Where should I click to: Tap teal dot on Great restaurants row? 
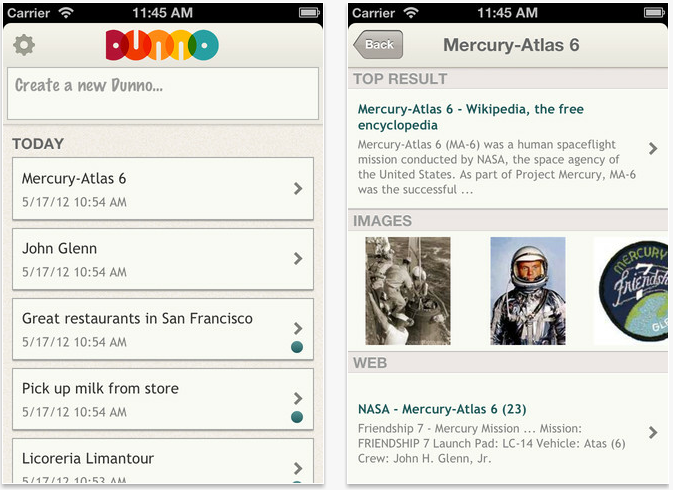click(297, 347)
